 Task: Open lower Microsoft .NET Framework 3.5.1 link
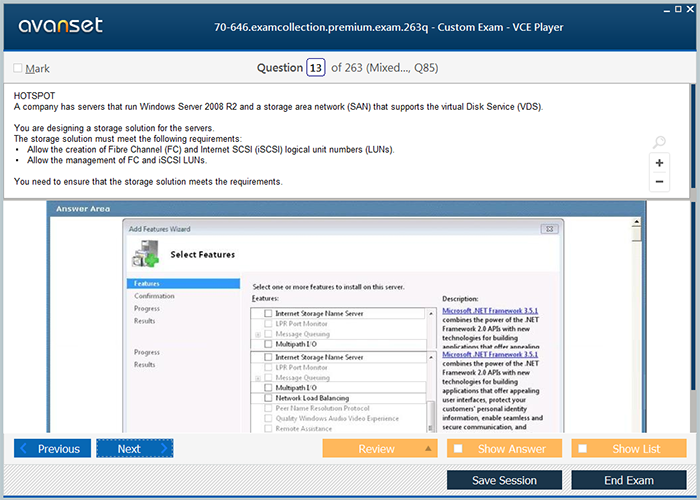point(490,354)
